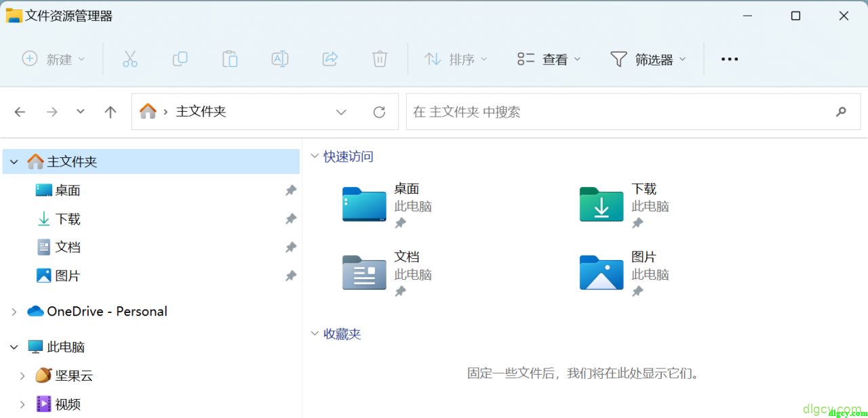Click the Cut scissors icon
Viewport: 868px width, 418px height.
tap(130, 59)
